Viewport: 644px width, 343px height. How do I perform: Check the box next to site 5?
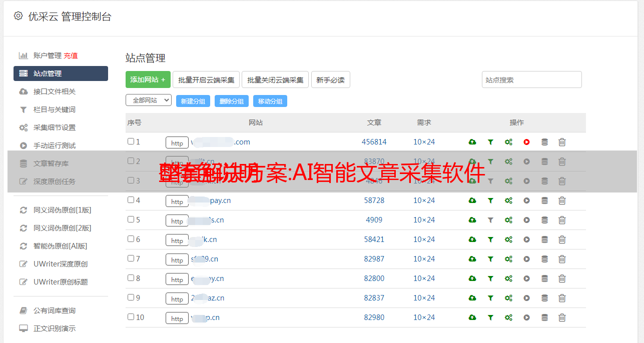click(131, 219)
